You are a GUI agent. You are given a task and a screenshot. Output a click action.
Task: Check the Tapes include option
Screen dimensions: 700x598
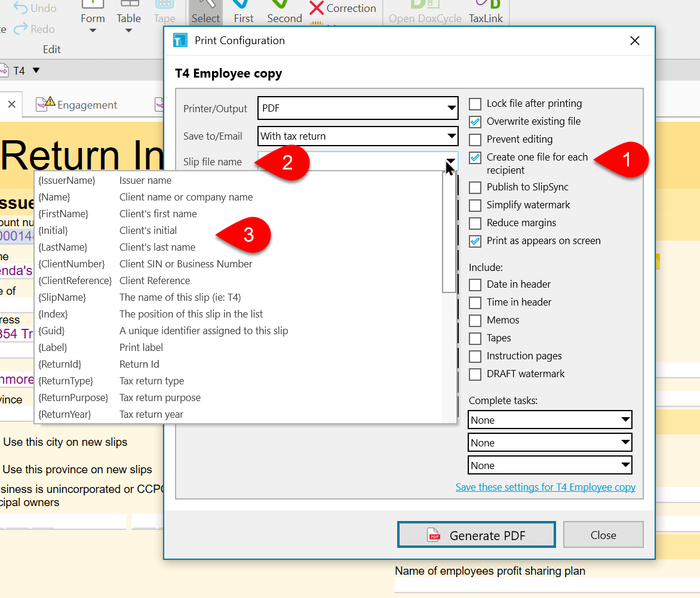pyautogui.click(x=475, y=338)
